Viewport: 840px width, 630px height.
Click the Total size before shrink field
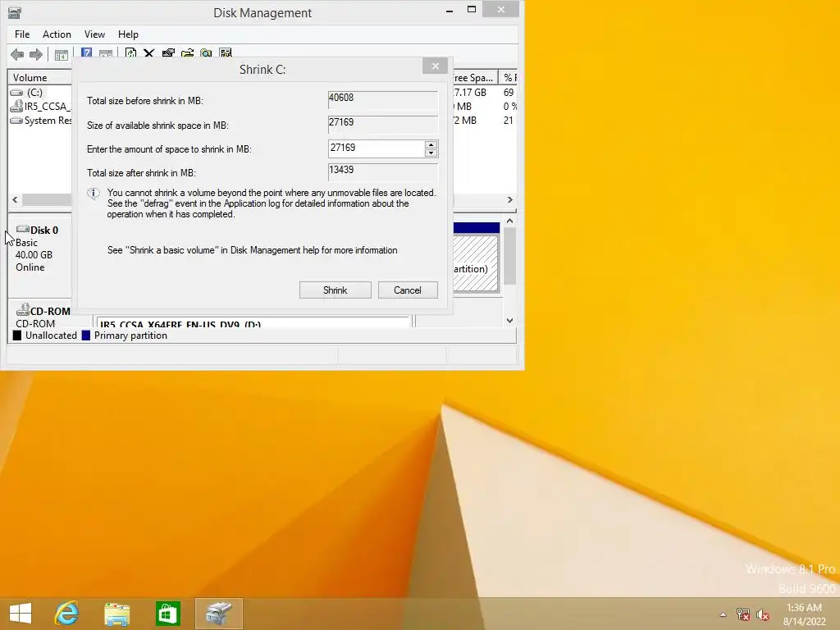383,99
